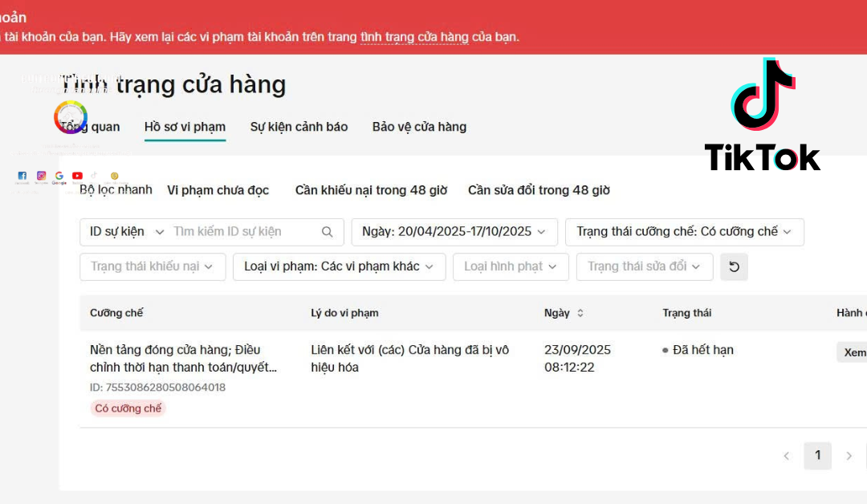The height and width of the screenshot is (504, 867).
Task: Go to the previous page arrow
Action: pyautogui.click(x=786, y=456)
